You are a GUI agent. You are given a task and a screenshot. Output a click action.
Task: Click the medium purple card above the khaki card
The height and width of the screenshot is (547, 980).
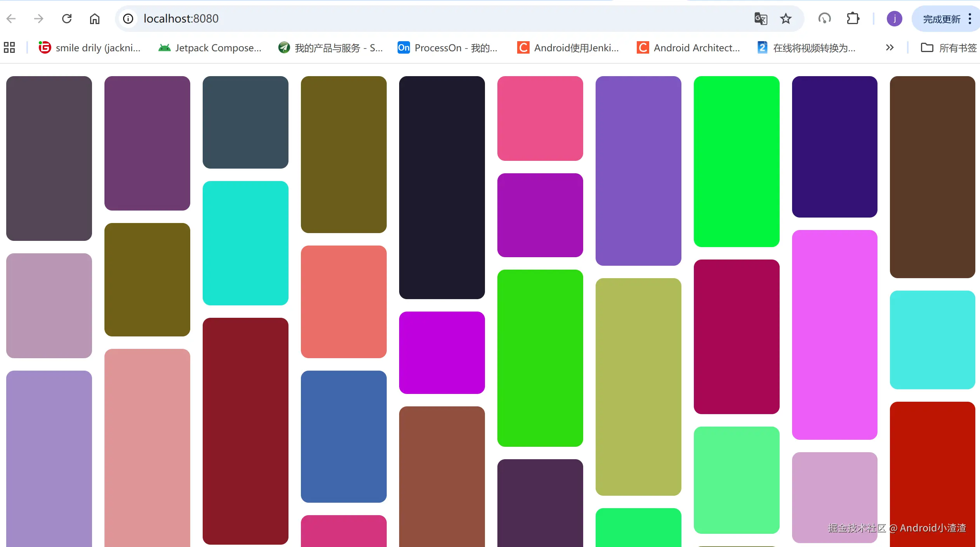(638, 171)
